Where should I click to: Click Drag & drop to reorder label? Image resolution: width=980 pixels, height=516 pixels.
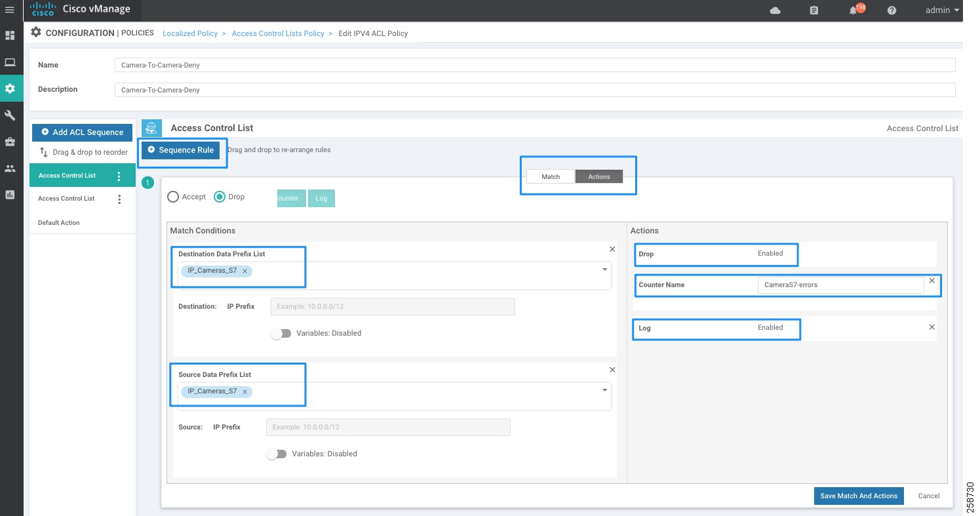[x=90, y=152]
